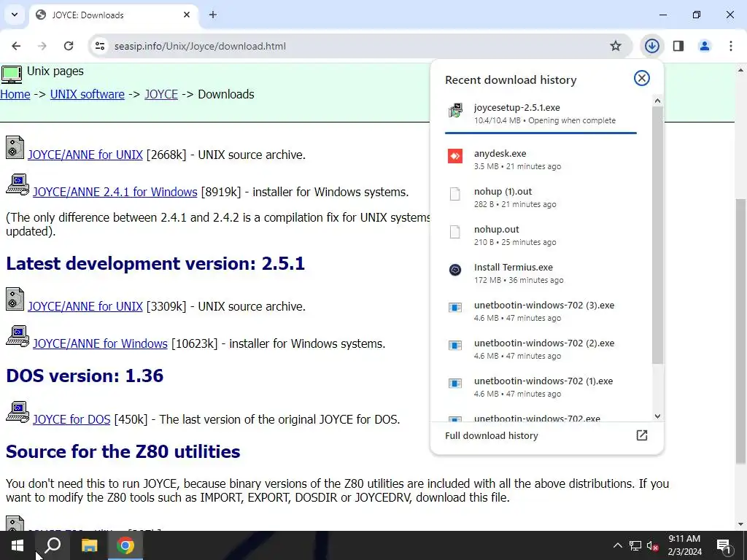Follow the UNIX software breadcrumb link

pos(88,94)
